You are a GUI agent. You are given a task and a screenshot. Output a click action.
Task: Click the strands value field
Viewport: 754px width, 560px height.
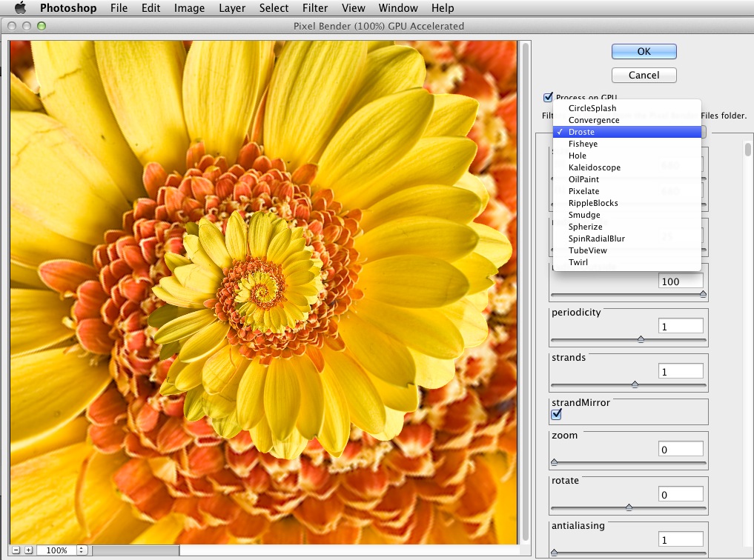click(681, 371)
